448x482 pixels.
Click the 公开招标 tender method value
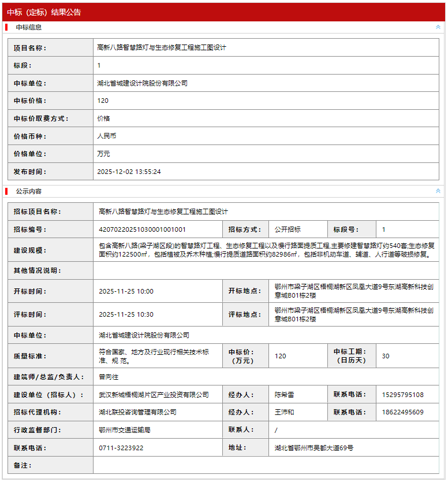(288, 229)
